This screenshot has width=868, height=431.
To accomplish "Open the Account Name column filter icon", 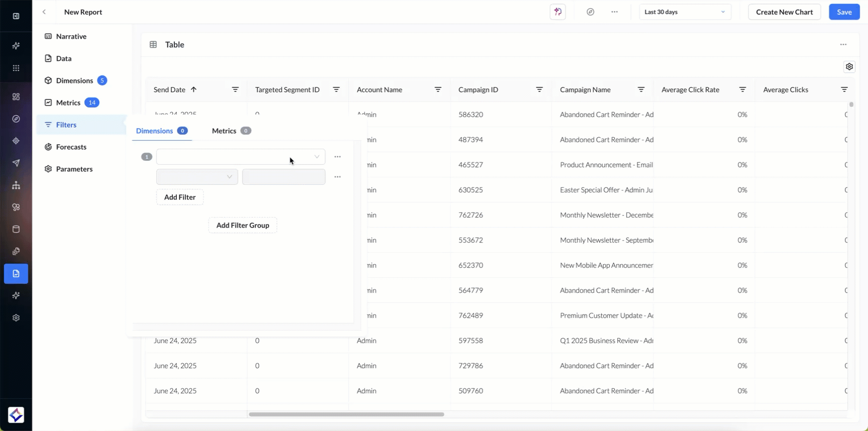I will click(438, 89).
